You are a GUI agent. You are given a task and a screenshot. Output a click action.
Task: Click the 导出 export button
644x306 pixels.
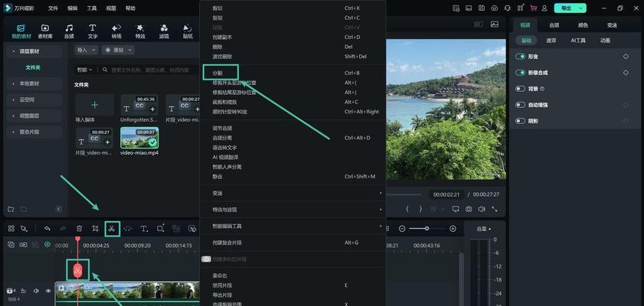pyautogui.click(x=566, y=8)
